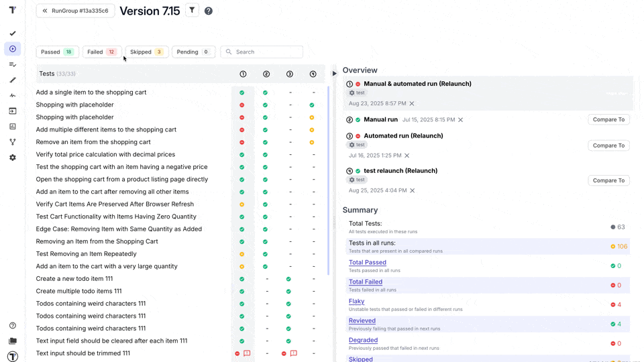Click Compare To for Manual run
The image size is (644, 362).
(x=608, y=119)
